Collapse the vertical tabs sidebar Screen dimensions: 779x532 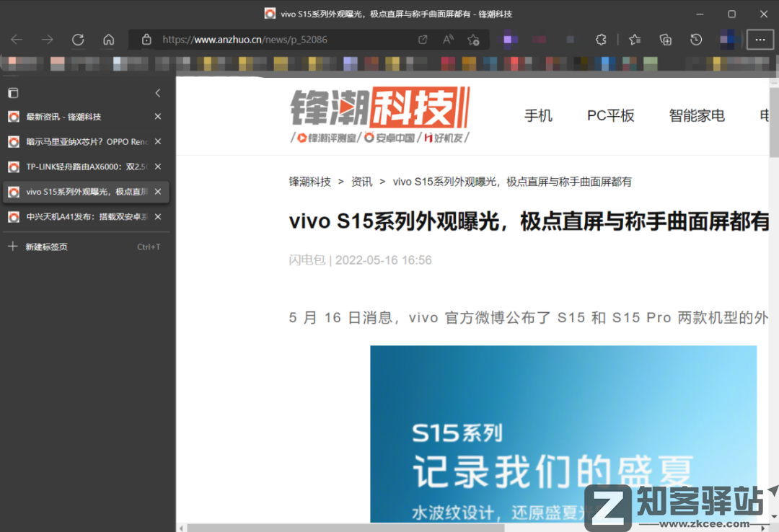(x=157, y=93)
